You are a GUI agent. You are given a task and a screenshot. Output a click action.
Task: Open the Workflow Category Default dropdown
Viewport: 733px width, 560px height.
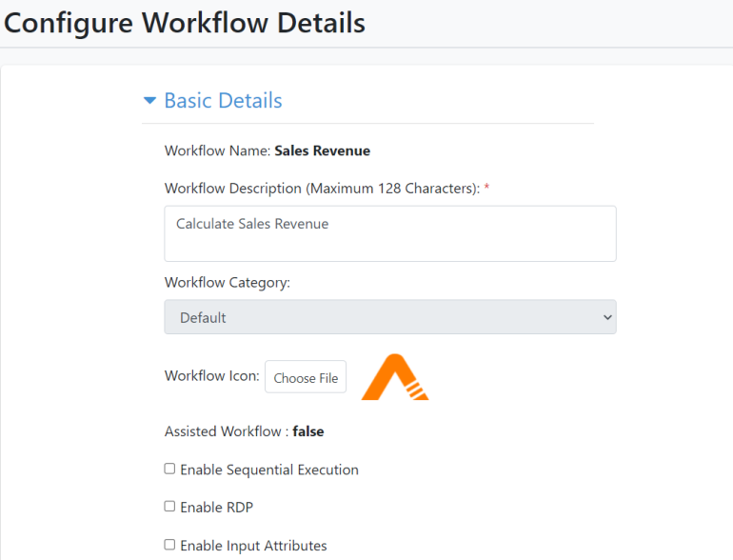click(x=390, y=317)
